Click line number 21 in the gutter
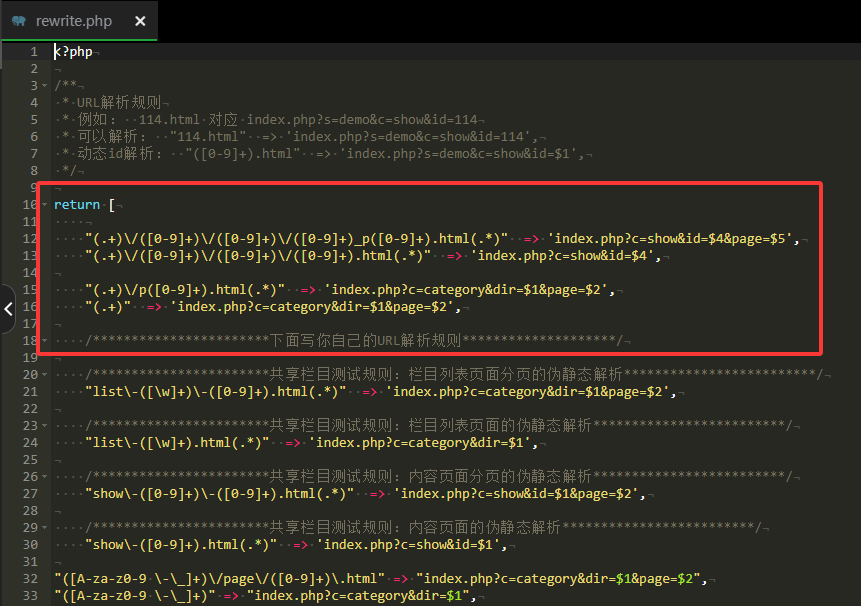 [x=30, y=392]
